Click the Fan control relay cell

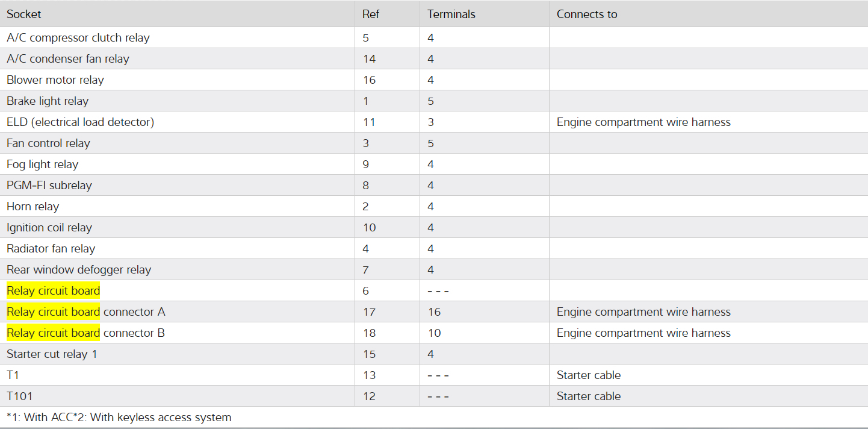point(48,143)
